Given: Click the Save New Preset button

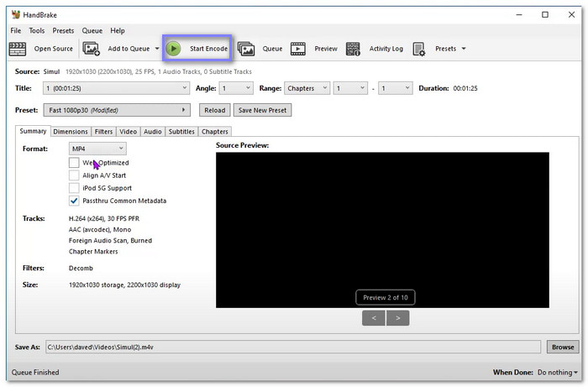Looking at the screenshot, I should click(262, 110).
